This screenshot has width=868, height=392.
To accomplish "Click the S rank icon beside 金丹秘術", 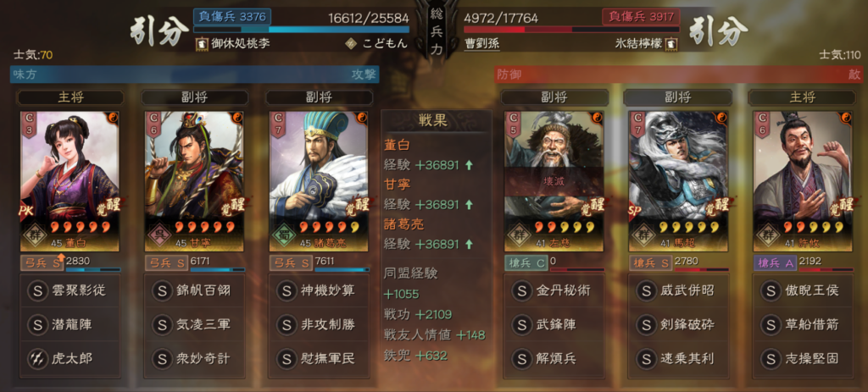I will 521,290.
